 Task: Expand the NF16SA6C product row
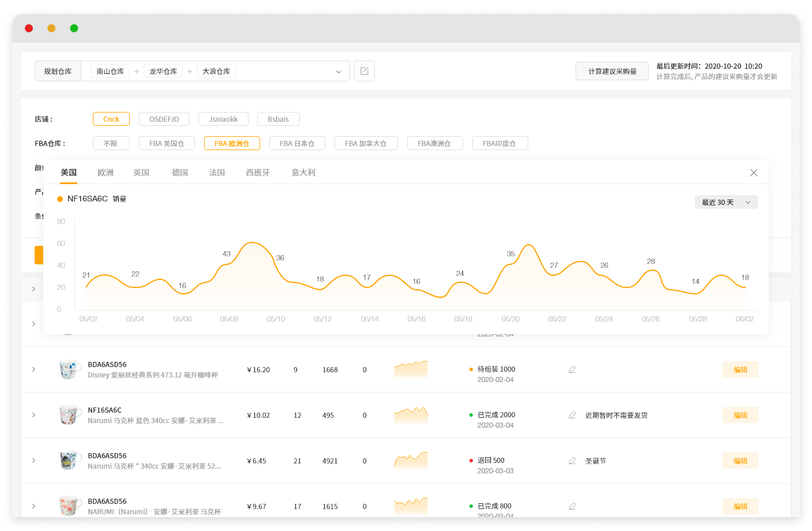[33, 415]
